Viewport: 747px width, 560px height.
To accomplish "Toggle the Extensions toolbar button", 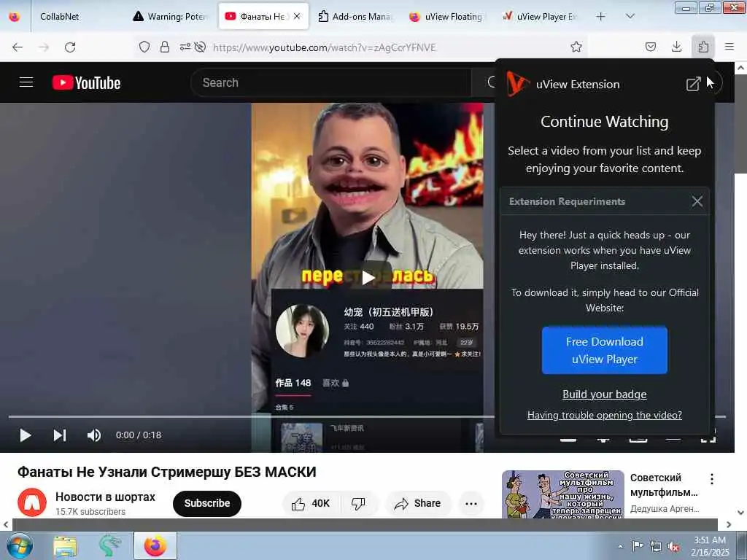I will coord(703,47).
